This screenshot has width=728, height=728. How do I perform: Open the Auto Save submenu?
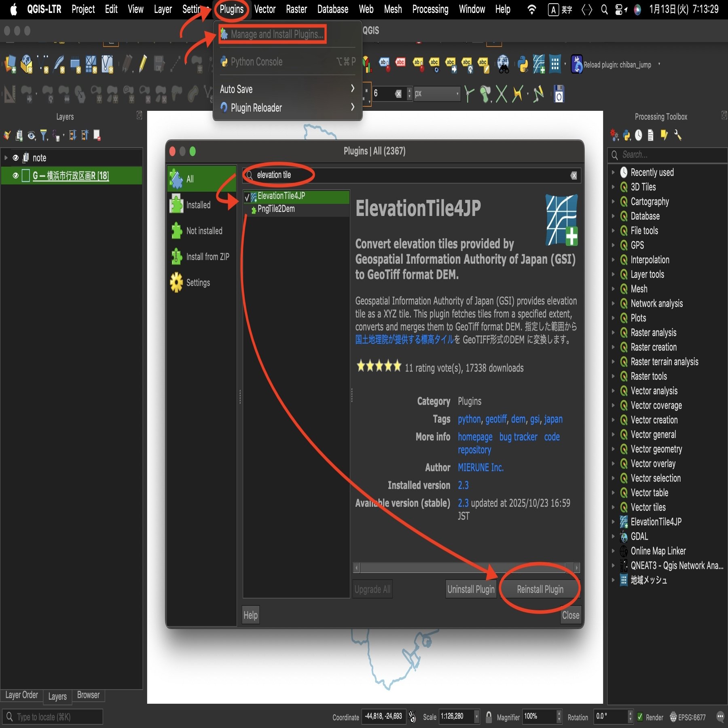point(287,89)
